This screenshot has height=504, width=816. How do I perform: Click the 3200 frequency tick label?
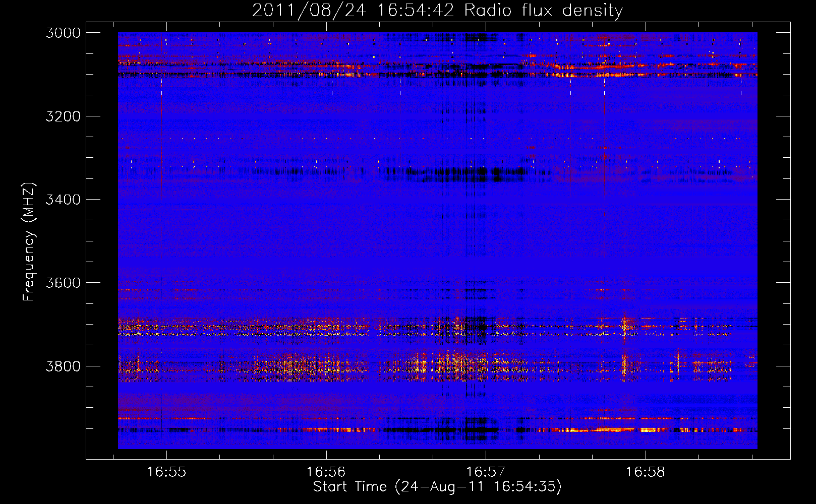[63, 116]
